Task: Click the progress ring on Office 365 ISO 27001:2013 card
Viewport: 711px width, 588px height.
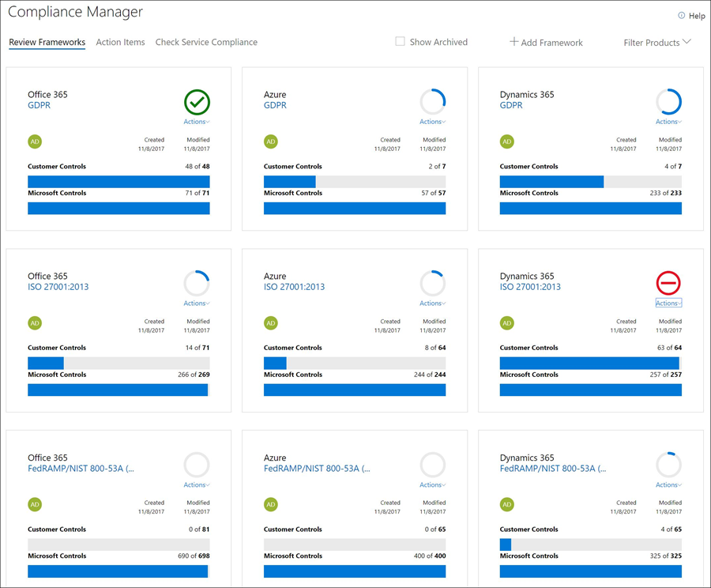Action: (196, 283)
